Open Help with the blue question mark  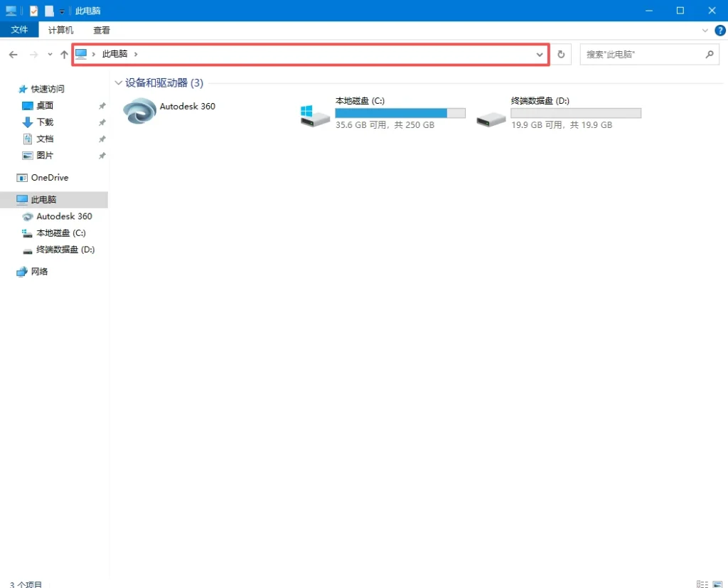[719, 31]
